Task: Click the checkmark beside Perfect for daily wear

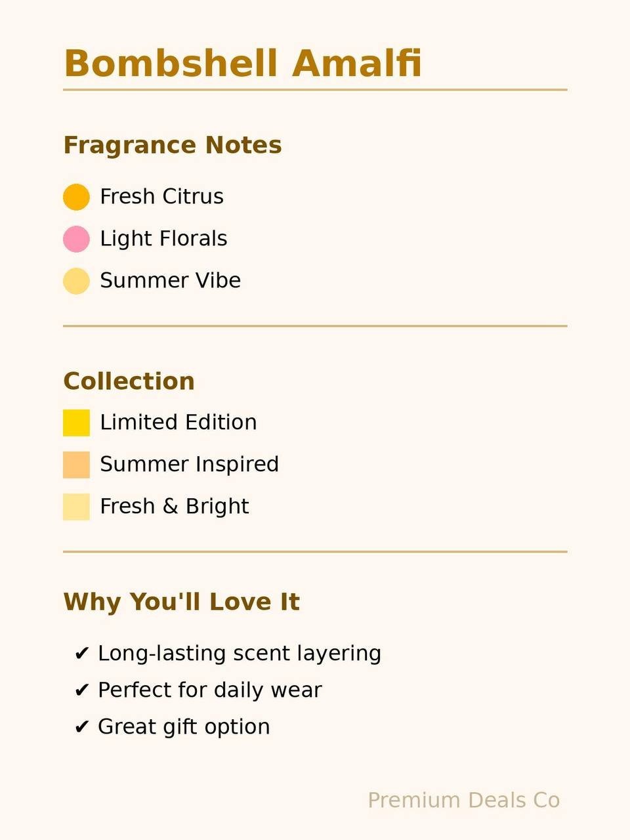Action: point(81,690)
